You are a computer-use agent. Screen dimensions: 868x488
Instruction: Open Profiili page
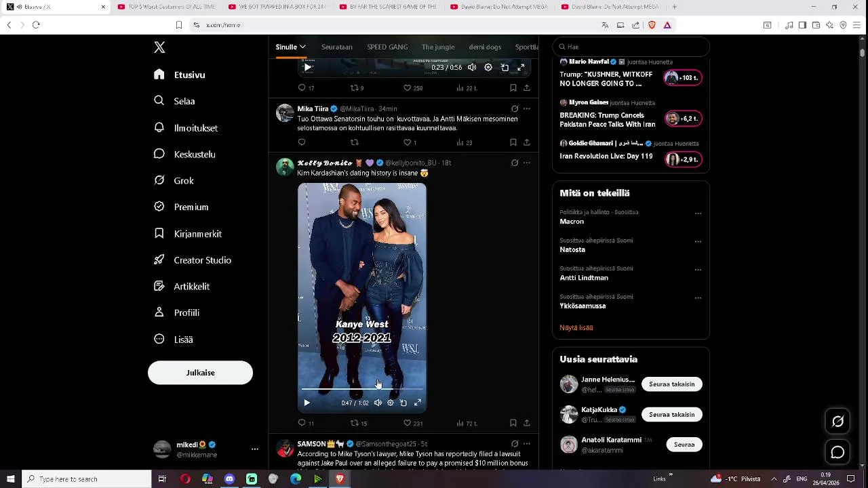click(176, 312)
